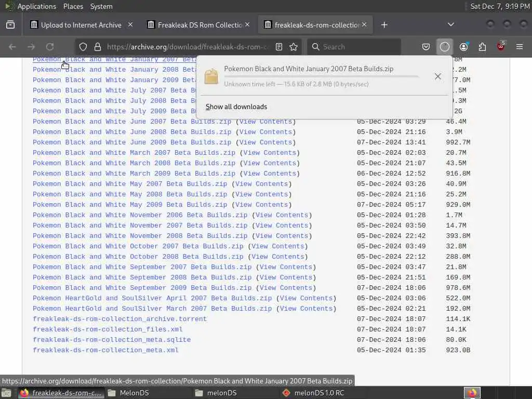Close the Upload to Internet Archive tab

(x=130, y=24)
